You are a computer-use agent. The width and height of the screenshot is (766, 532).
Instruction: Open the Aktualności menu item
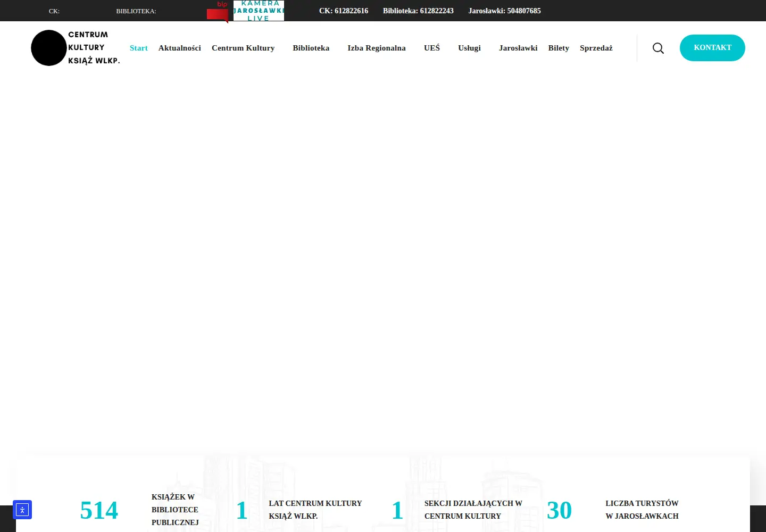180,48
